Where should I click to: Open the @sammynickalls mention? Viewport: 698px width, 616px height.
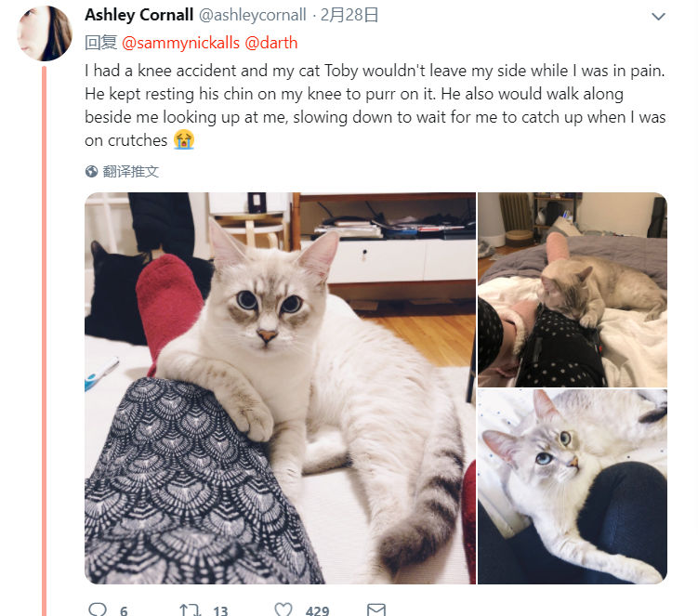(180, 43)
